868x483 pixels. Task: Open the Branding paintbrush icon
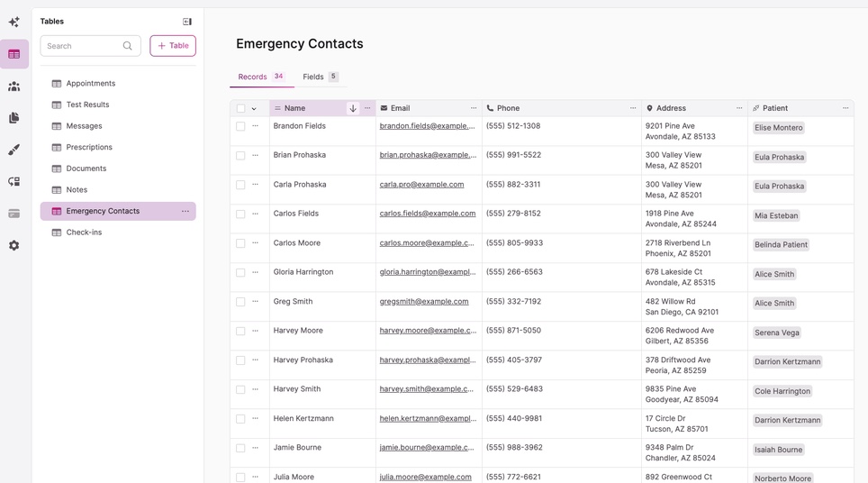[14, 150]
